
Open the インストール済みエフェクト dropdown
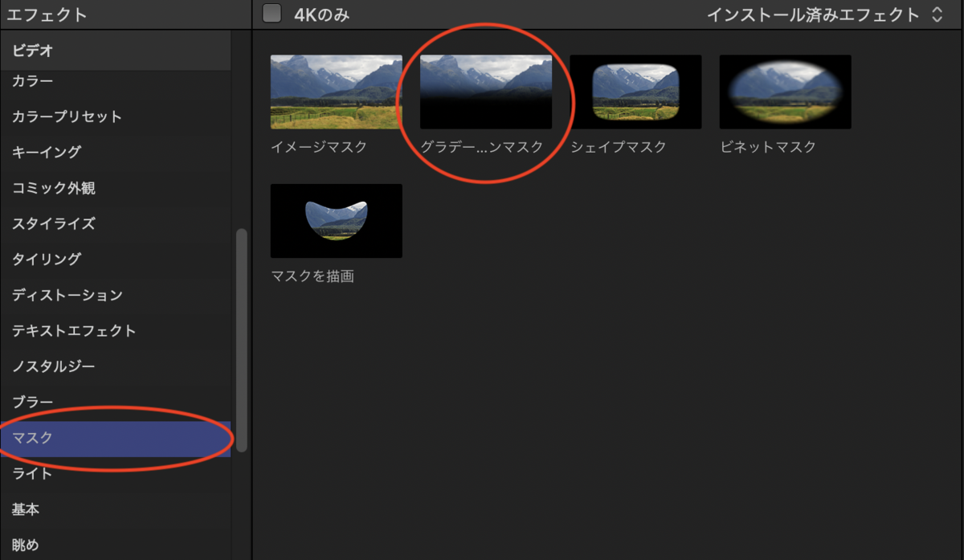coord(827,14)
